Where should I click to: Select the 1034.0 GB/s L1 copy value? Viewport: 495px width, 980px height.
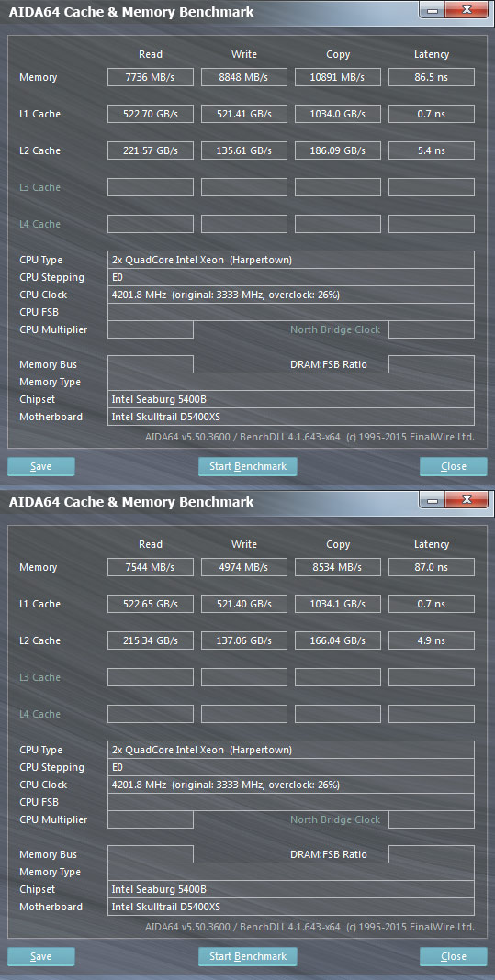(338, 114)
